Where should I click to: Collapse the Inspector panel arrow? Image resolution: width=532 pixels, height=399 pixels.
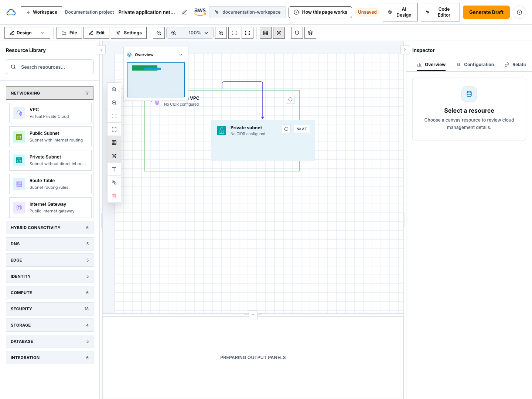405,50
